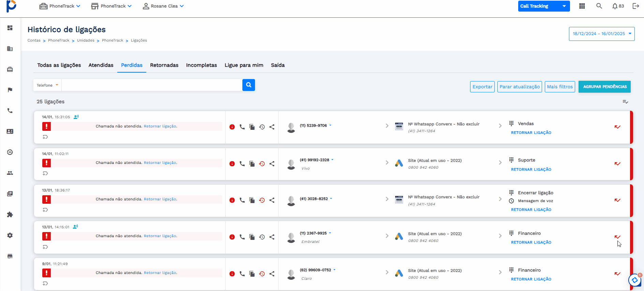The width and height of the screenshot is (644, 291).
Task: Open the chat widget at bottom right
Action: (635, 280)
